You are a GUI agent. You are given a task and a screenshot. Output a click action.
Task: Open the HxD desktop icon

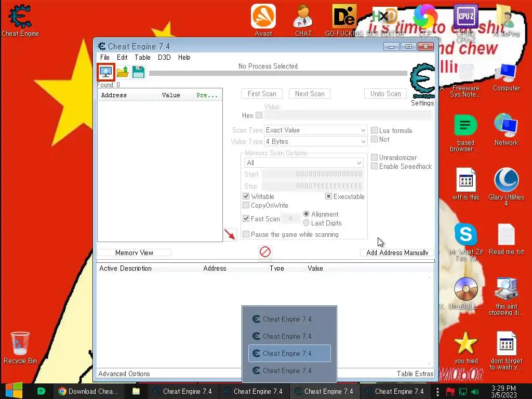385,16
